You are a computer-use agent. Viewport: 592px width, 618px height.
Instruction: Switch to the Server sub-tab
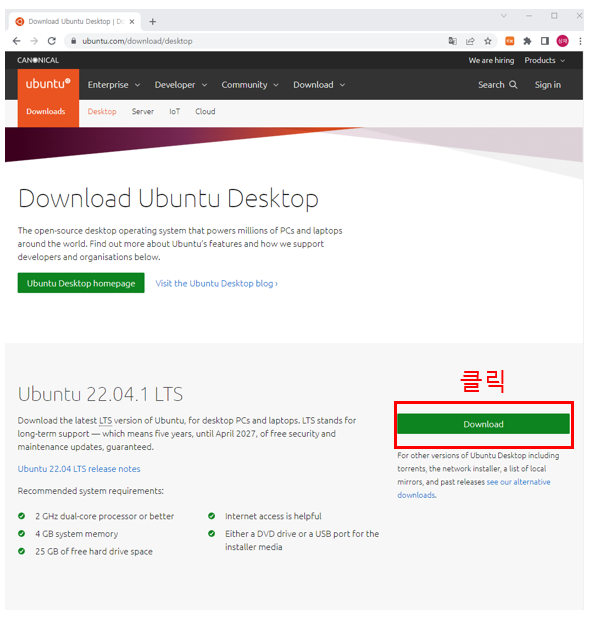point(143,112)
